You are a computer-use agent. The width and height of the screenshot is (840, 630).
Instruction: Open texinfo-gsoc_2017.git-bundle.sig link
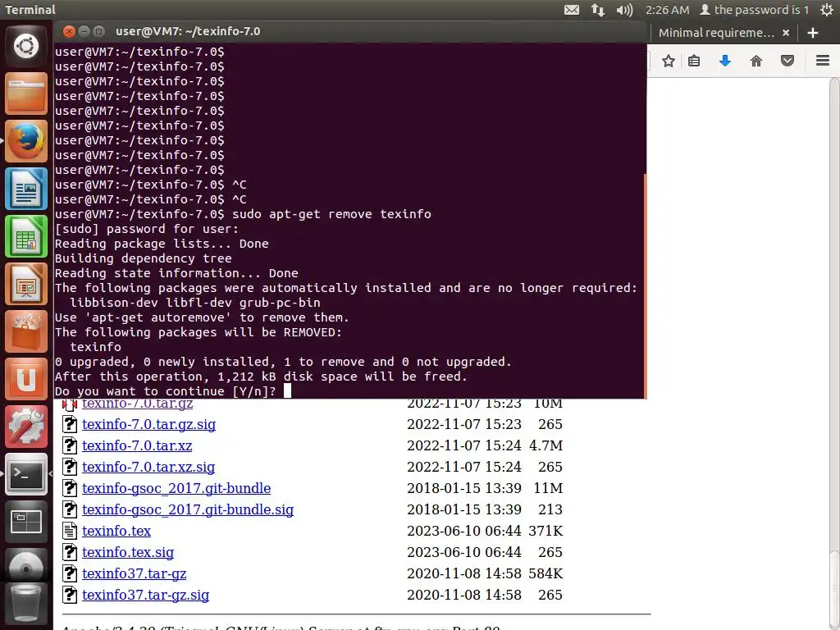(188, 509)
